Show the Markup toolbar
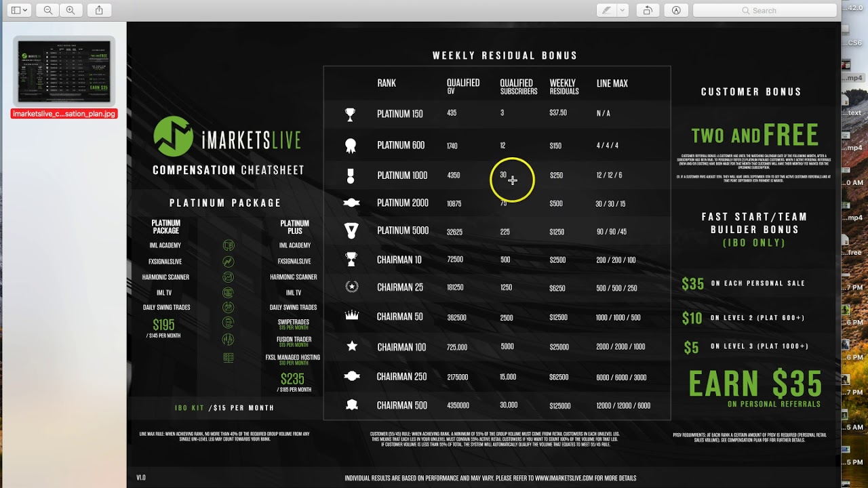This screenshot has height=488, width=868. coord(676,10)
